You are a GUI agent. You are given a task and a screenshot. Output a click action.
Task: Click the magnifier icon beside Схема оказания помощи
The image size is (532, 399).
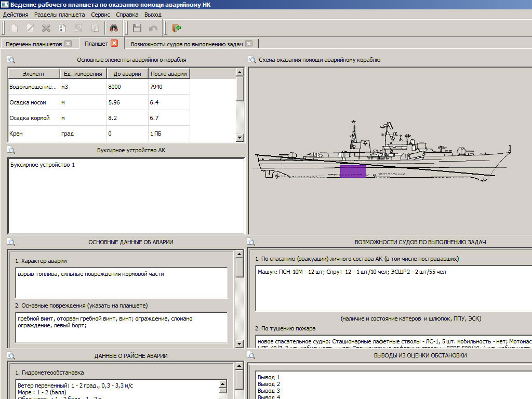(252, 60)
